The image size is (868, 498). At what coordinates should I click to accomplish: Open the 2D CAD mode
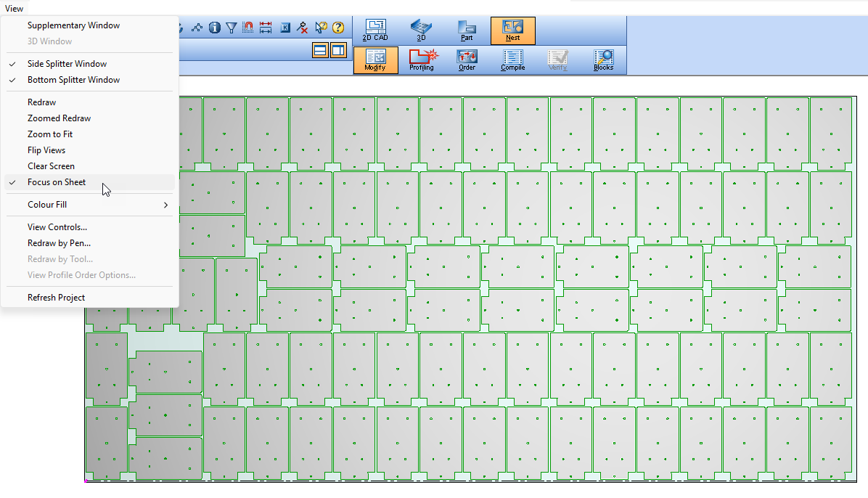pyautogui.click(x=375, y=30)
